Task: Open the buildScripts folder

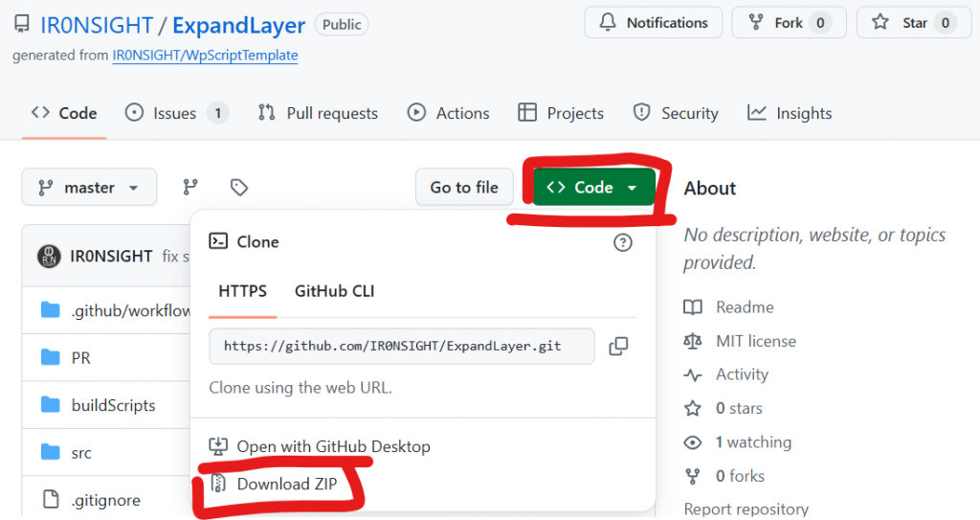Action: tap(113, 405)
